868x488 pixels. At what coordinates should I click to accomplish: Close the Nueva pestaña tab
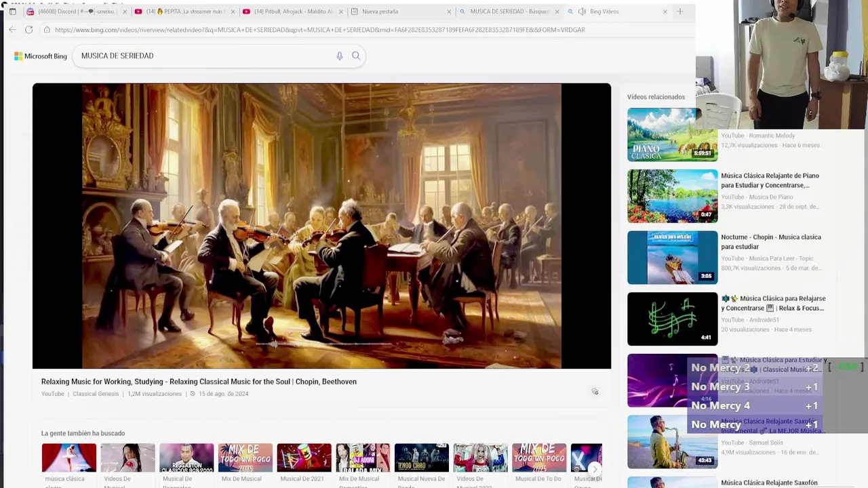[x=449, y=12]
